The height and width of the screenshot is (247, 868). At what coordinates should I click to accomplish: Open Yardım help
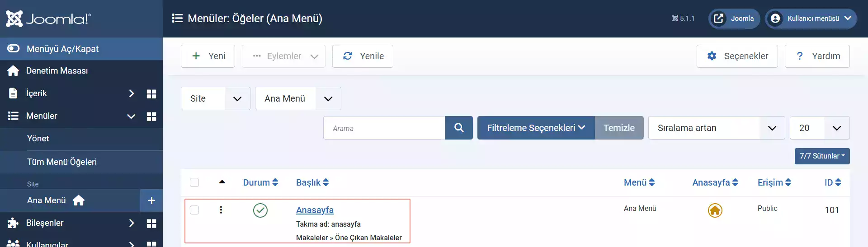pyautogui.click(x=817, y=56)
